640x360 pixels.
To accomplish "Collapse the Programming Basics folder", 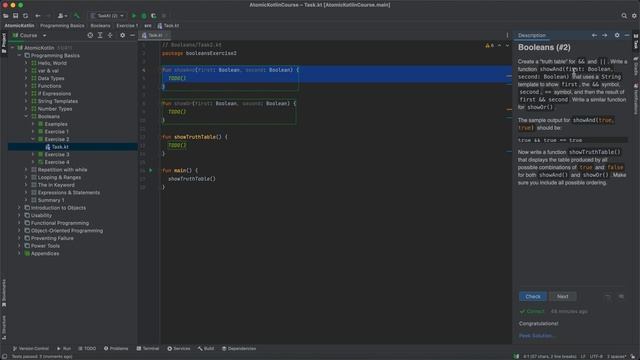I will pyautogui.click(x=19, y=56).
